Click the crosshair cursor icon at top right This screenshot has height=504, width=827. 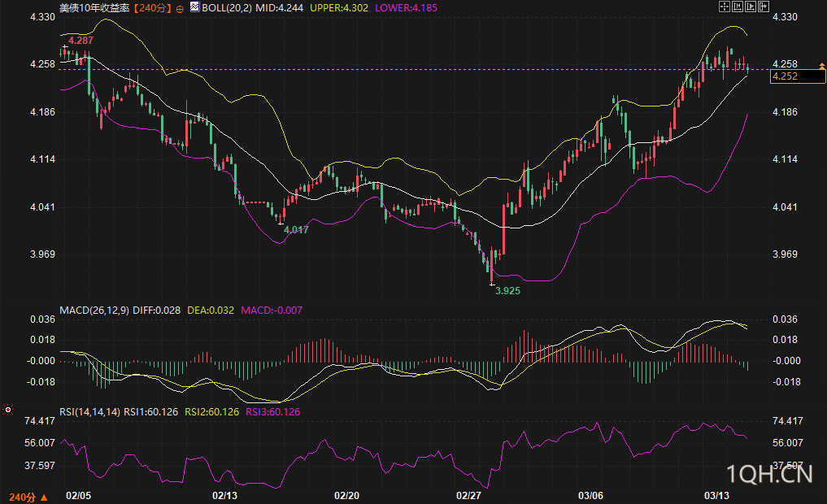pos(724,7)
